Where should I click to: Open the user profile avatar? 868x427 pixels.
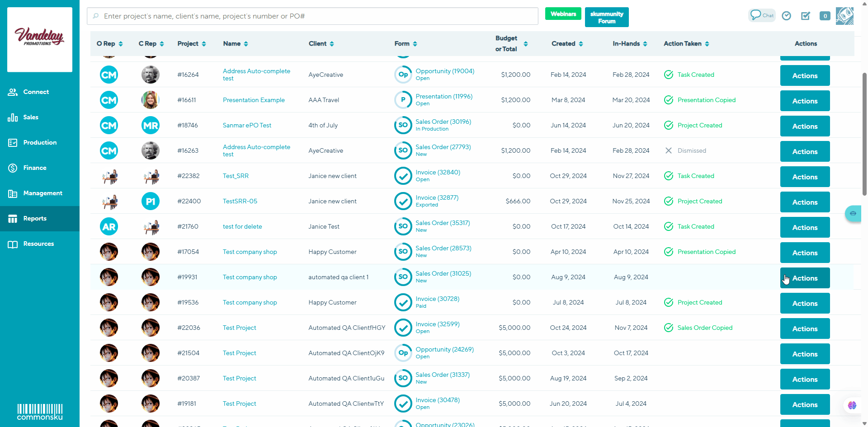pyautogui.click(x=844, y=16)
